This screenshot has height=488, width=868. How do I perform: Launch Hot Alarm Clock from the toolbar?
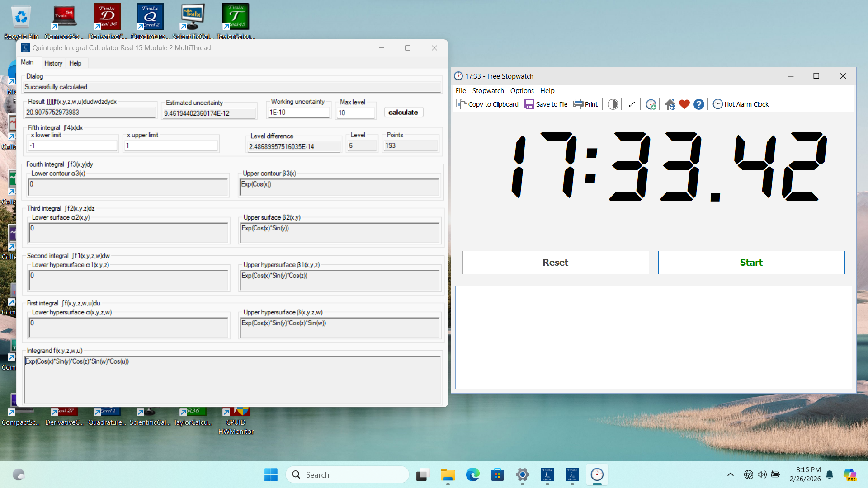coord(741,104)
